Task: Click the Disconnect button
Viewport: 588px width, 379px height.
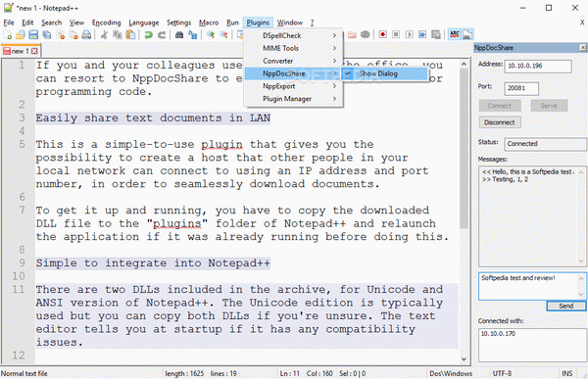Action: (500, 122)
